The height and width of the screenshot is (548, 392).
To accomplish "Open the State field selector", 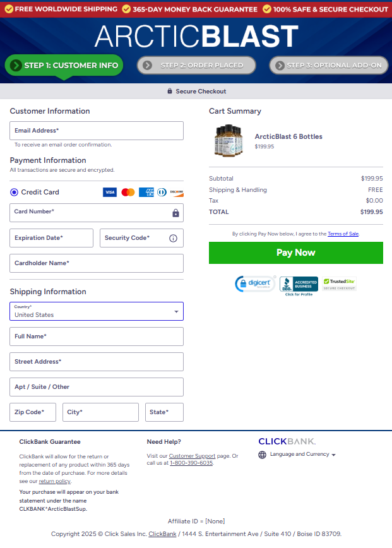I will pos(164,412).
